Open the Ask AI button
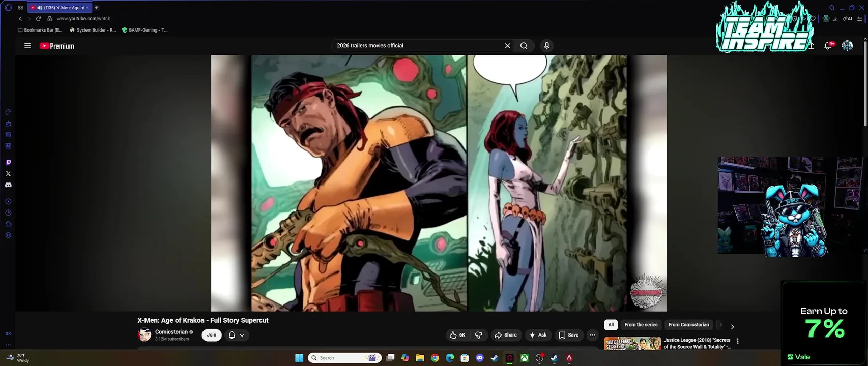The height and width of the screenshot is (366, 868). pos(538,335)
